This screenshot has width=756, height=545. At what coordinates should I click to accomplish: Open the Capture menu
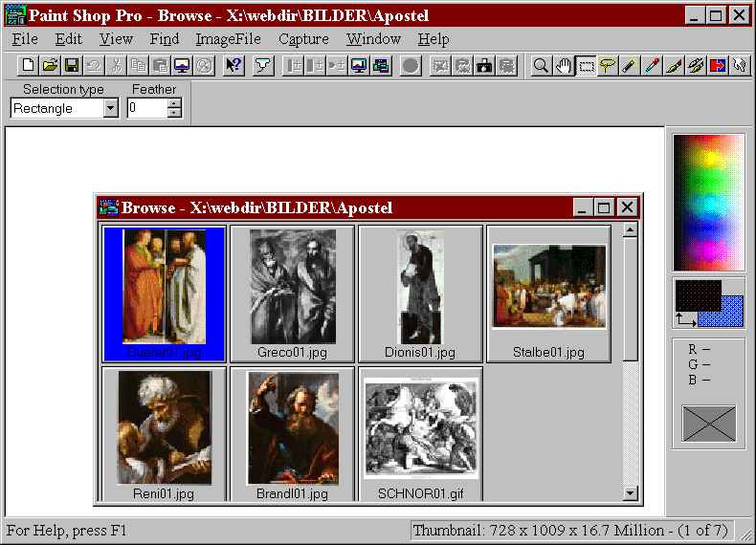coord(303,39)
